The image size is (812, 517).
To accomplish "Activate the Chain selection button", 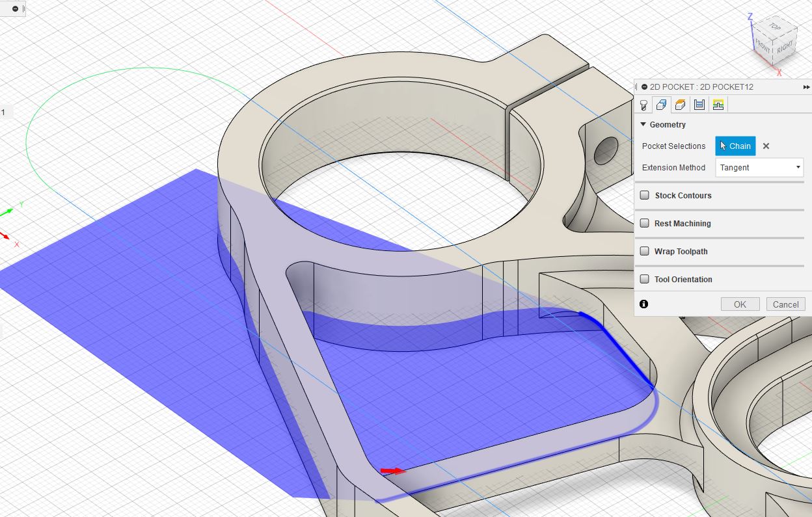I will click(735, 146).
